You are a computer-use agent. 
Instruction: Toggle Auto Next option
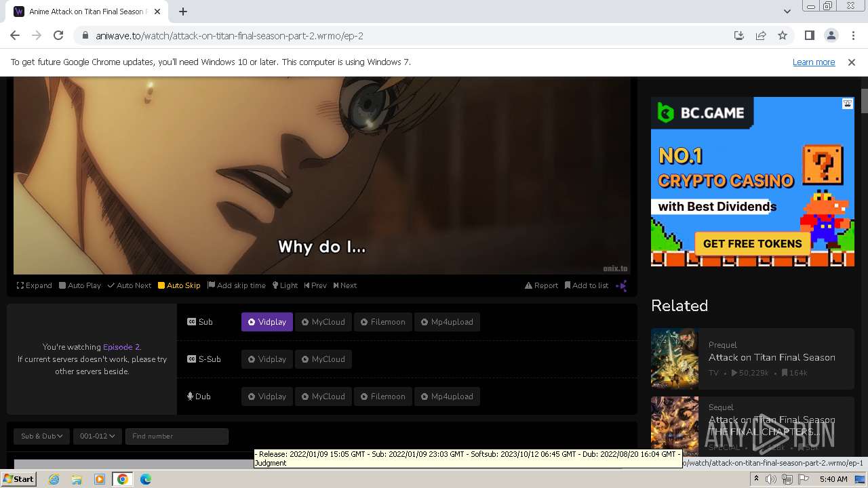coord(130,285)
